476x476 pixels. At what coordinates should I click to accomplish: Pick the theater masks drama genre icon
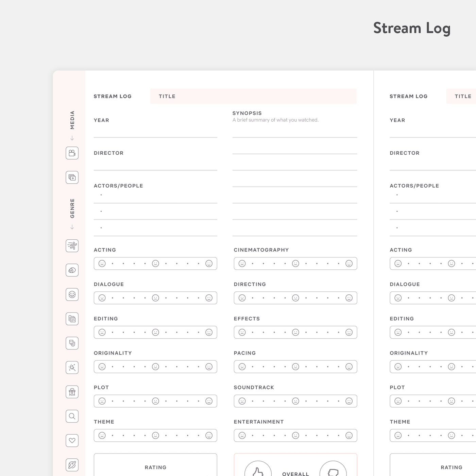tap(72, 343)
